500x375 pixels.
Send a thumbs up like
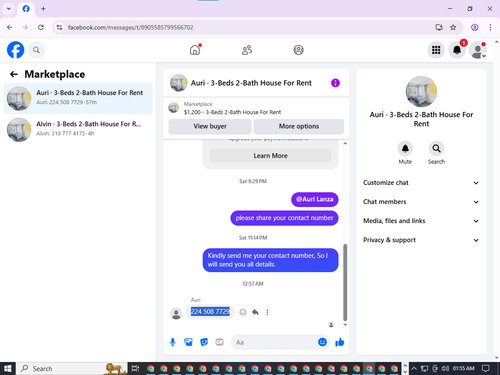(x=340, y=342)
